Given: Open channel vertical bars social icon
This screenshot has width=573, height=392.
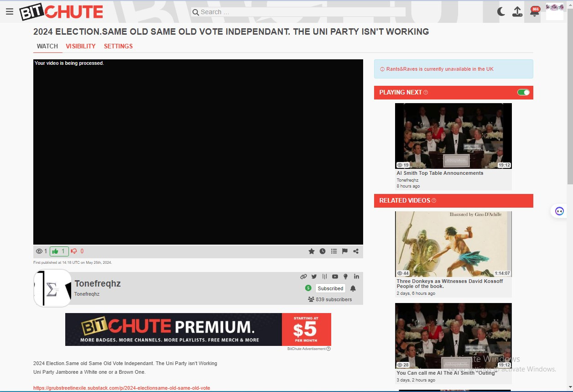Looking at the screenshot, I should (x=325, y=277).
